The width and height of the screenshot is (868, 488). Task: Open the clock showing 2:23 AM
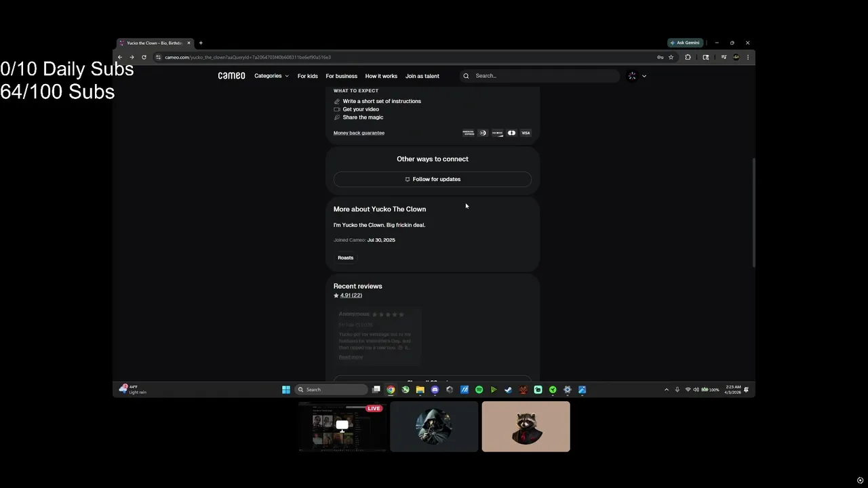[x=733, y=390]
